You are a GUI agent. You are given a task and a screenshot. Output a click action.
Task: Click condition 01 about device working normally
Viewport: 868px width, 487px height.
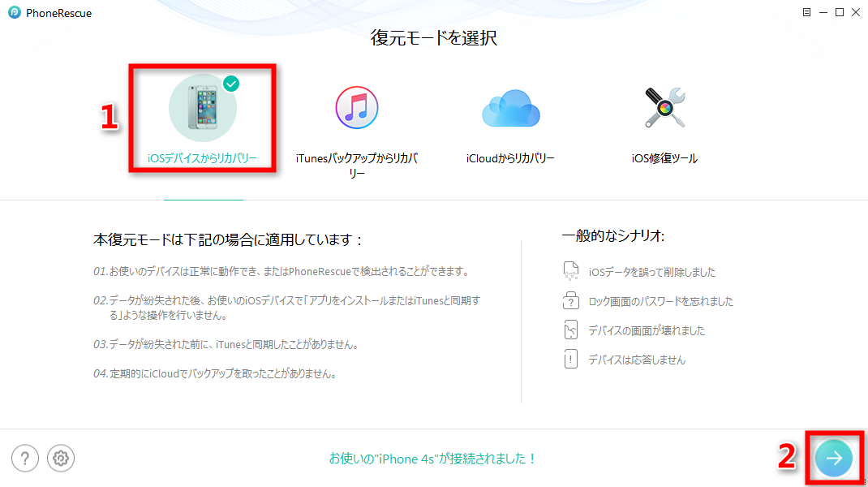click(282, 271)
